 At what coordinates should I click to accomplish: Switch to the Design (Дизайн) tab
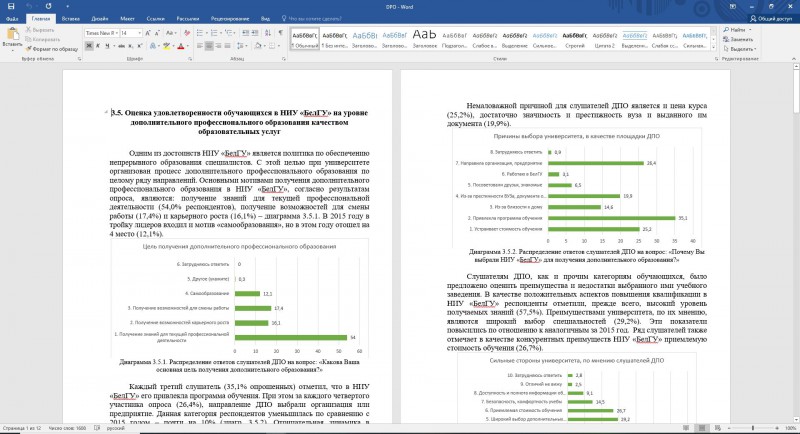99,19
